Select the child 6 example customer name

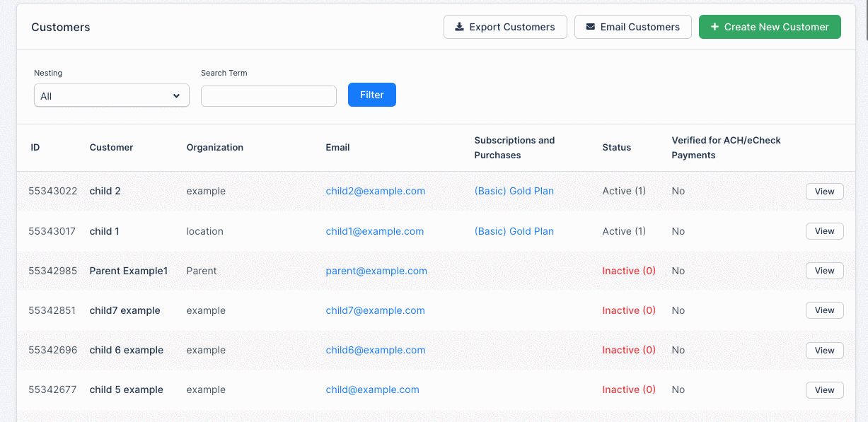click(x=127, y=350)
